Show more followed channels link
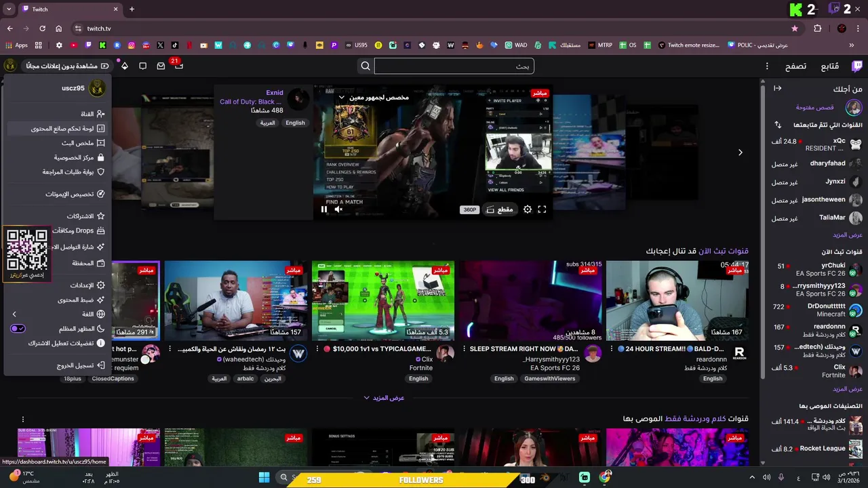Viewport: 868px width, 488px height. [x=847, y=235]
